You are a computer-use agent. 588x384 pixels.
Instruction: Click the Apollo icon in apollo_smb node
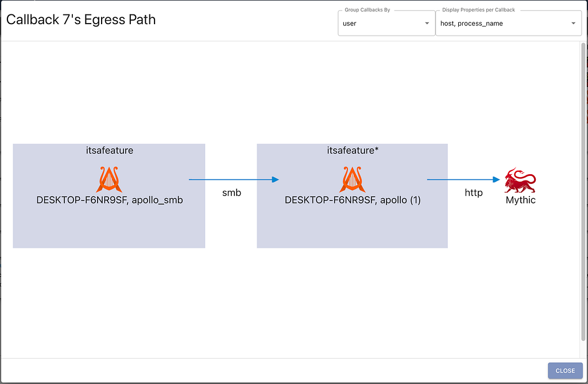tap(109, 179)
